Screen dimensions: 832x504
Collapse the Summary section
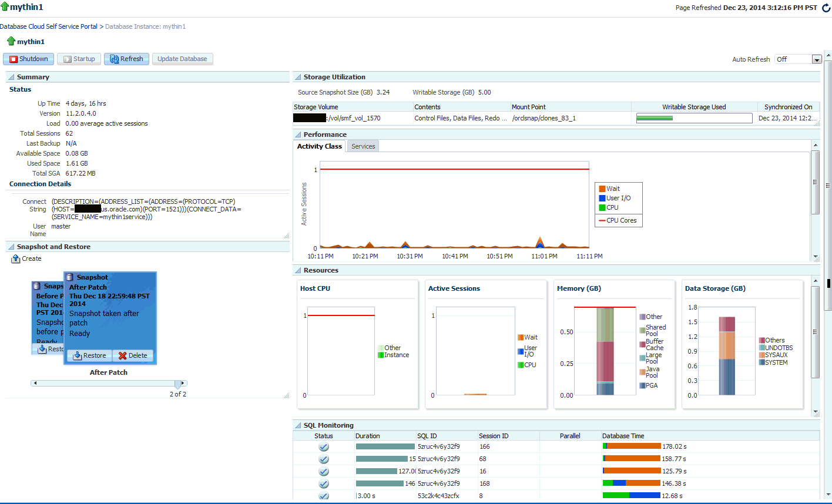pyautogui.click(x=11, y=77)
